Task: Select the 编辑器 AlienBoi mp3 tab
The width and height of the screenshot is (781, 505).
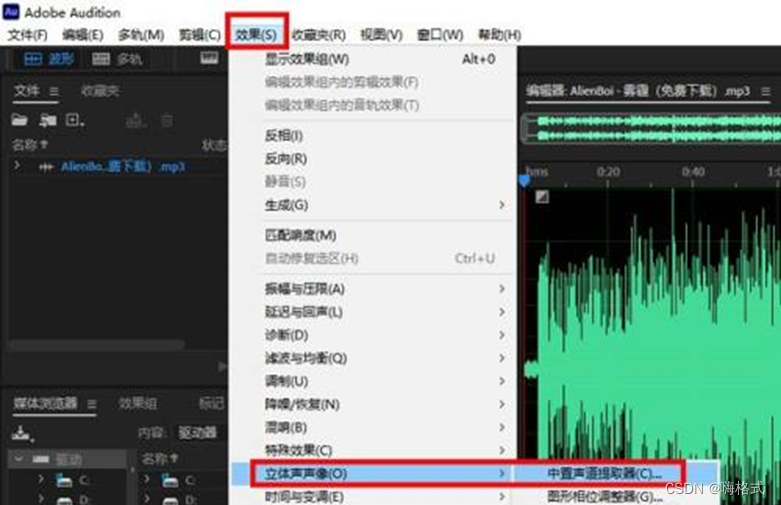Action: 638,91
